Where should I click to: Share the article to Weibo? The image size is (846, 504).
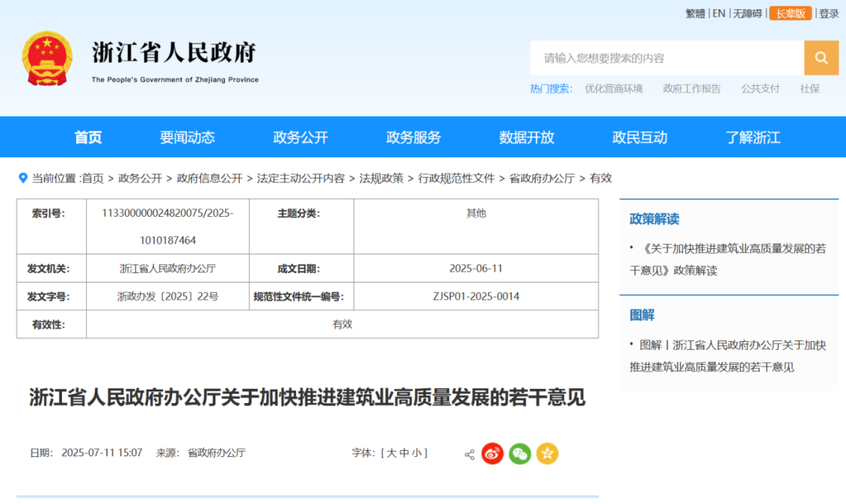pyautogui.click(x=492, y=453)
